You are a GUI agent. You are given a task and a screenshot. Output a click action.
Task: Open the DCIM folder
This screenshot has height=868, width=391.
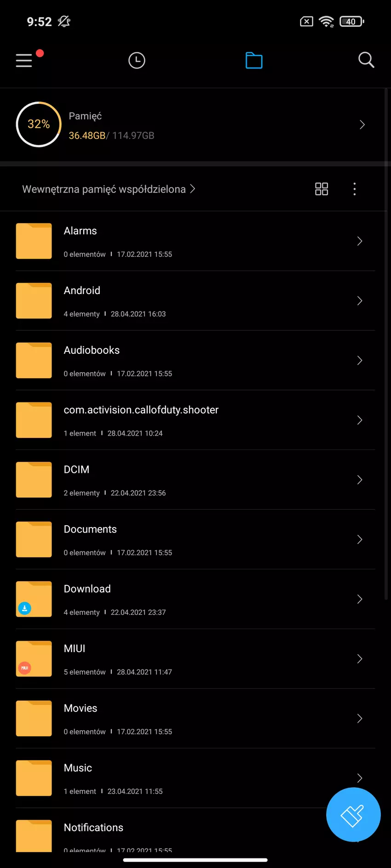click(76, 470)
